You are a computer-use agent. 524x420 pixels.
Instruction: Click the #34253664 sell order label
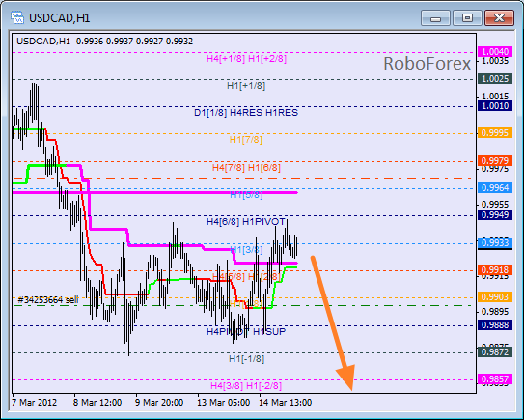pos(48,300)
